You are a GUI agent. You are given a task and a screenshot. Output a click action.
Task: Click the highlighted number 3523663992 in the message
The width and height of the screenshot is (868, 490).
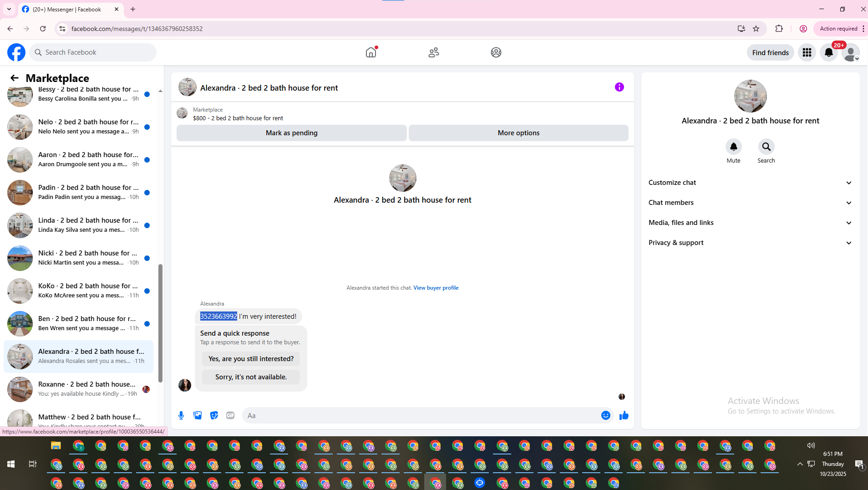click(x=218, y=316)
